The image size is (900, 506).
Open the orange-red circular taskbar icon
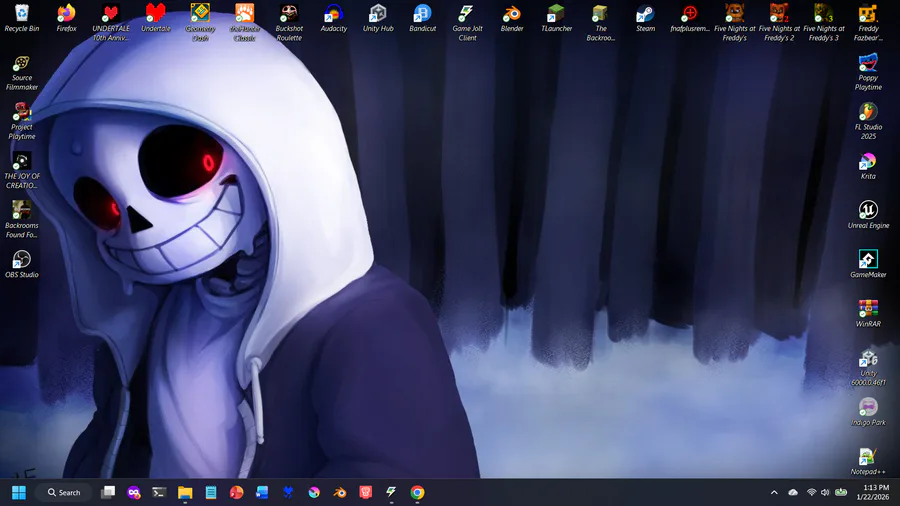236,492
